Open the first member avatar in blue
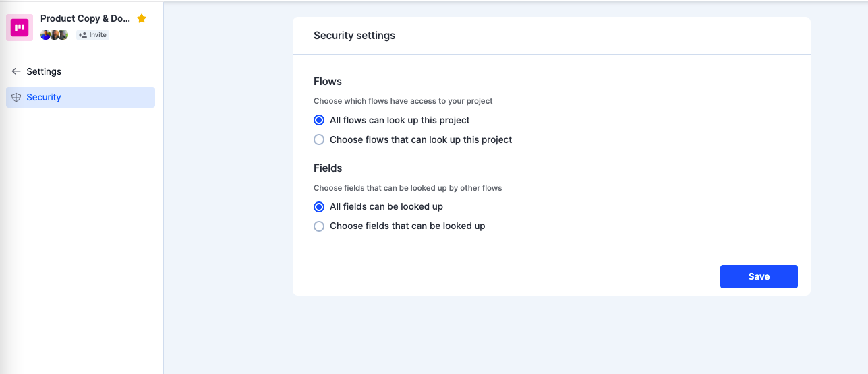The height and width of the screenshot is (374, 868). point(45,35)
